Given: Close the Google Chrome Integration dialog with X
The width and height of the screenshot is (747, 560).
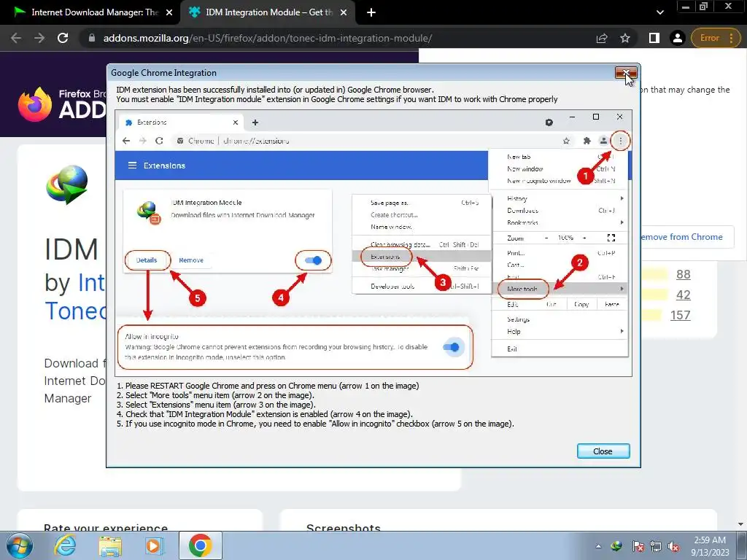Looking at the screenshot, I should click(x=626, y=73).
